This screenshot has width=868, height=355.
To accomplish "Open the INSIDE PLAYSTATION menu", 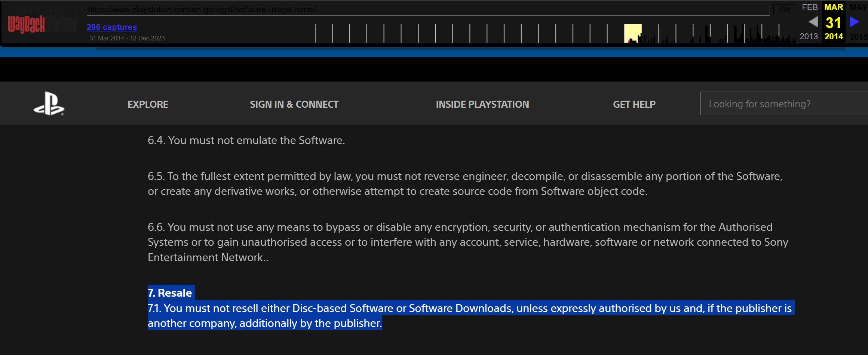I will click(x=482, y=104).
